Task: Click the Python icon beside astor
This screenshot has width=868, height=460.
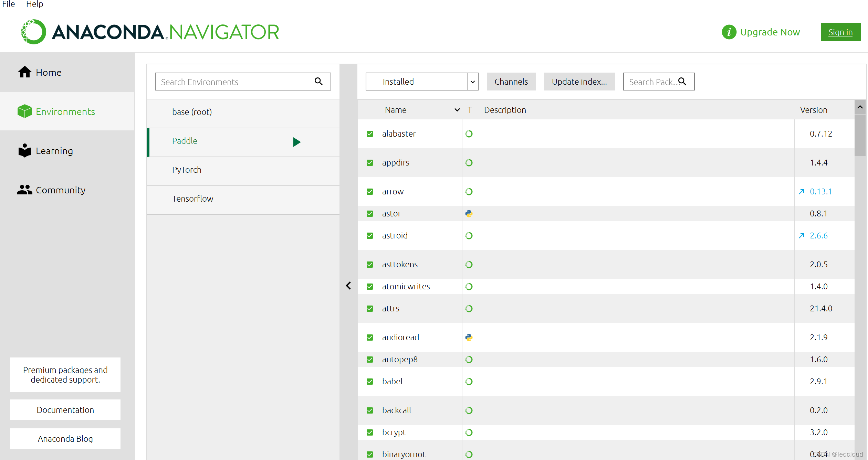Action: tap(469, 213)
